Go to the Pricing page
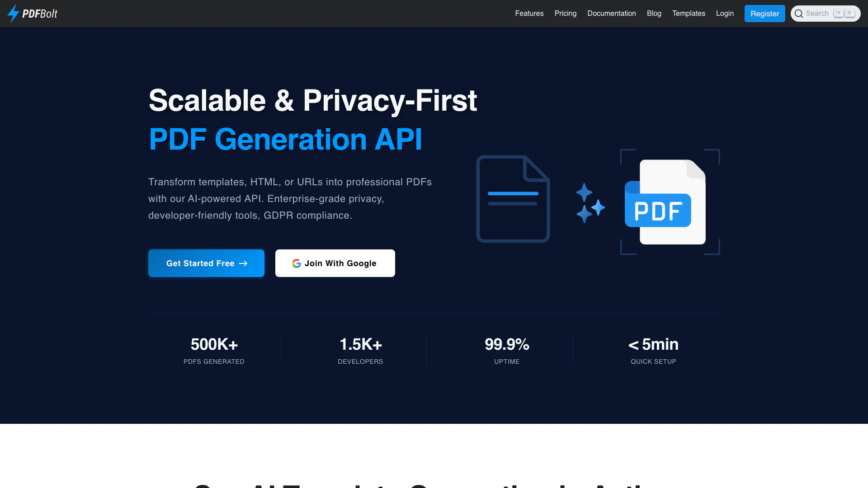Image resolution: width=868 pixels, height=488 pixels. pyautogui.click(x=565, y=14)
